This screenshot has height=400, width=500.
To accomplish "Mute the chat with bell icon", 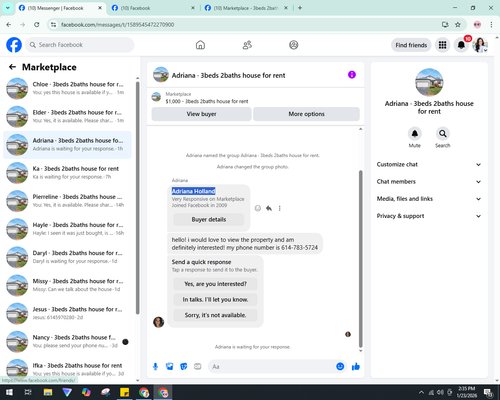I will coord(415,134).
